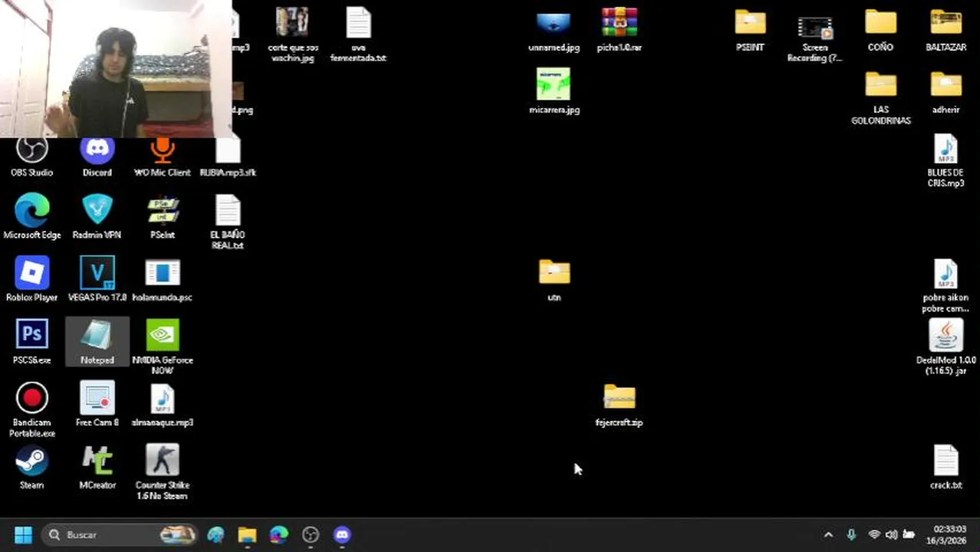Select the Radmin VPN icon
Viewport: 980px width, 552px height.
click(x=97, y=218)
